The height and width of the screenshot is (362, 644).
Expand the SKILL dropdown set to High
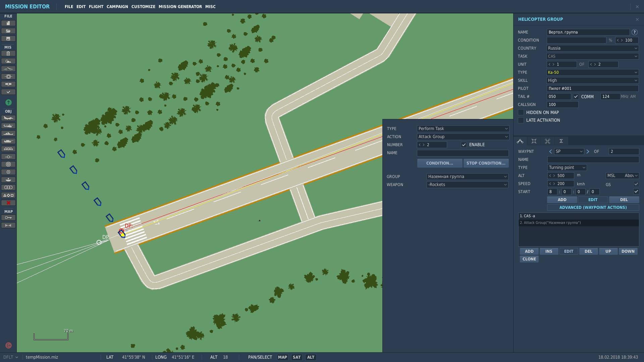click(x=592, y=80)
